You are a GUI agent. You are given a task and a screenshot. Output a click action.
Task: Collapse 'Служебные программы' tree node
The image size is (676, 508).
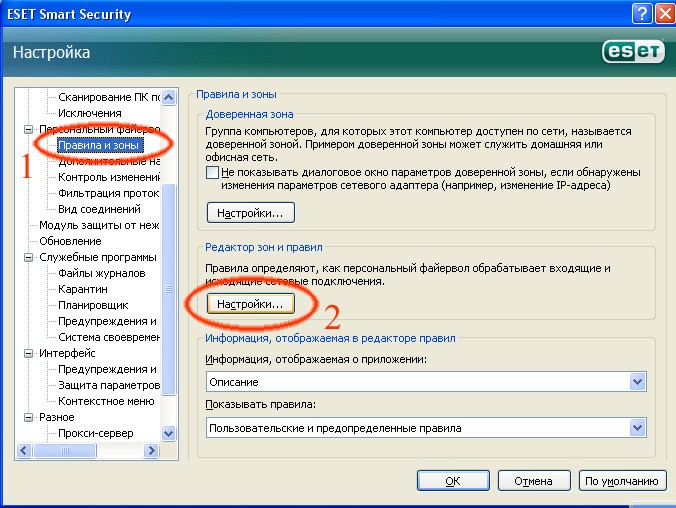28,257
